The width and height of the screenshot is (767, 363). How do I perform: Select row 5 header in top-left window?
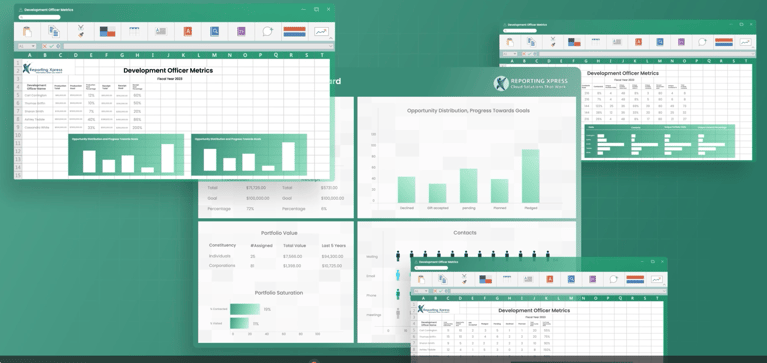click(18, 95)
